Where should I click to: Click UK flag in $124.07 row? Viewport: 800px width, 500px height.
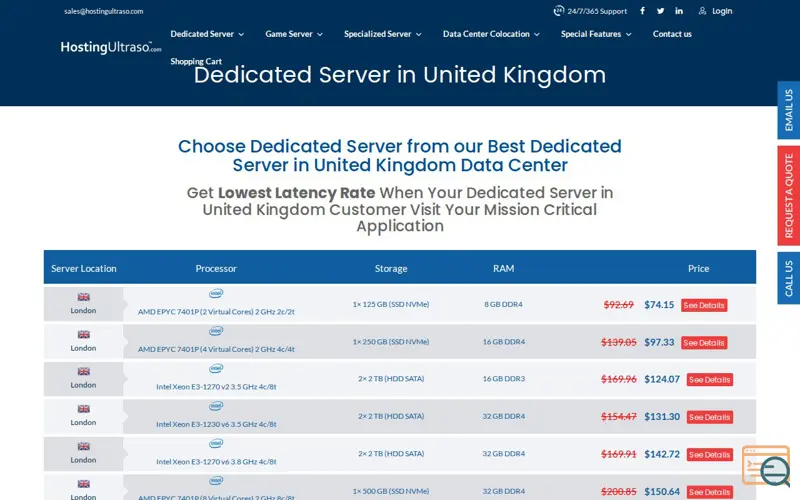pyautogui.click(x=84, y=371)
